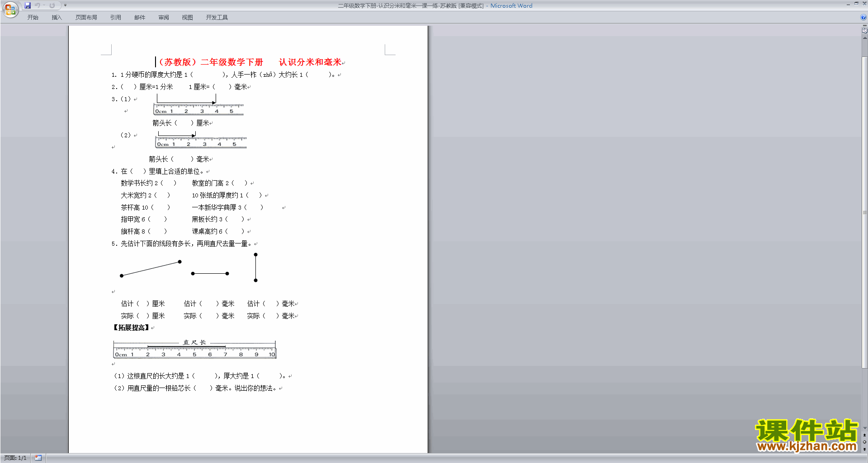Click the vertical split box above the ruler toggle
The height and width of the screenshot is (463, 868).
(864, 26)
